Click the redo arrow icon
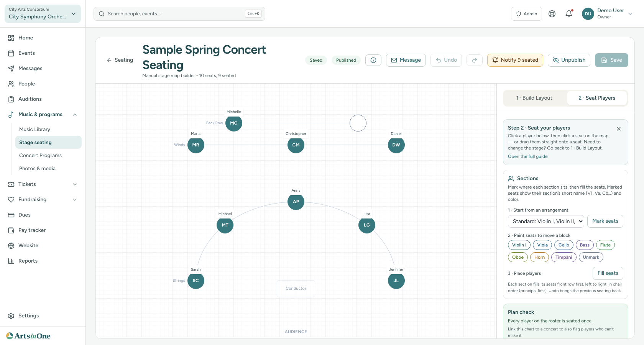The width and height of the screenshot is (644, 345). (x=475, y=60)
